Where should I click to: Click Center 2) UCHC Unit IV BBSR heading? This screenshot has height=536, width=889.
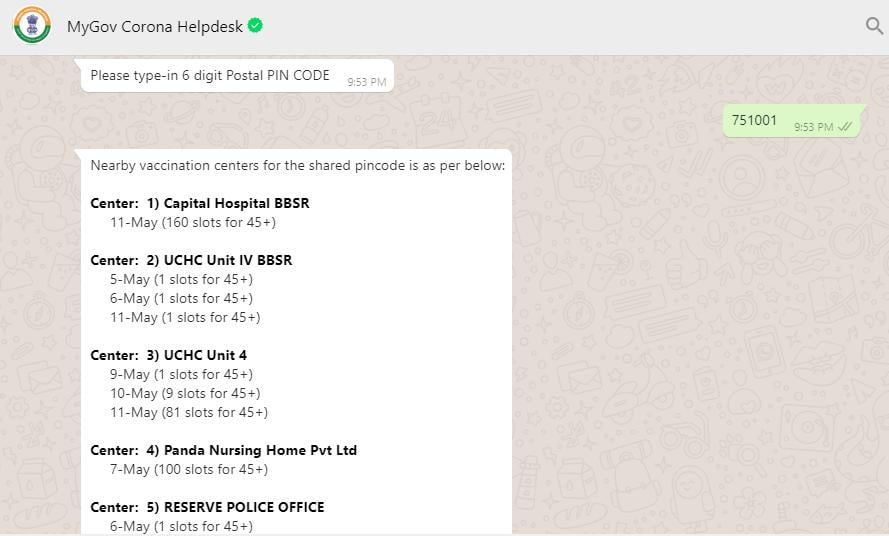click(192, 260)
